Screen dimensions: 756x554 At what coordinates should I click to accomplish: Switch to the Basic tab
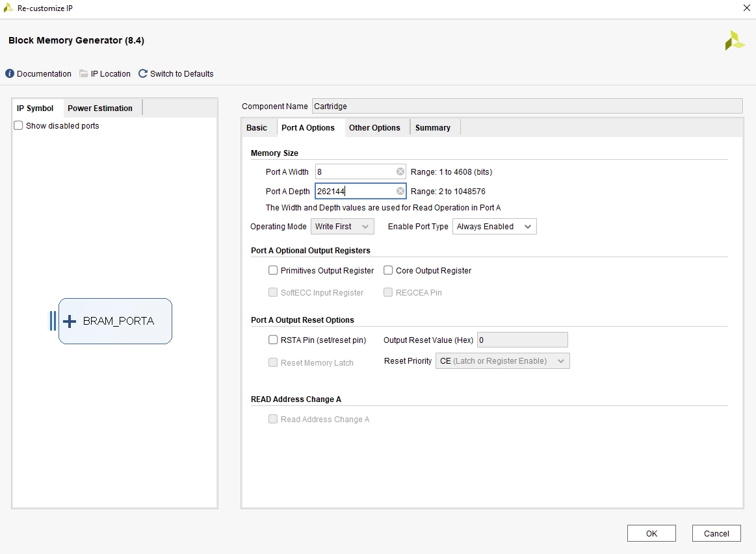[257, 128]
